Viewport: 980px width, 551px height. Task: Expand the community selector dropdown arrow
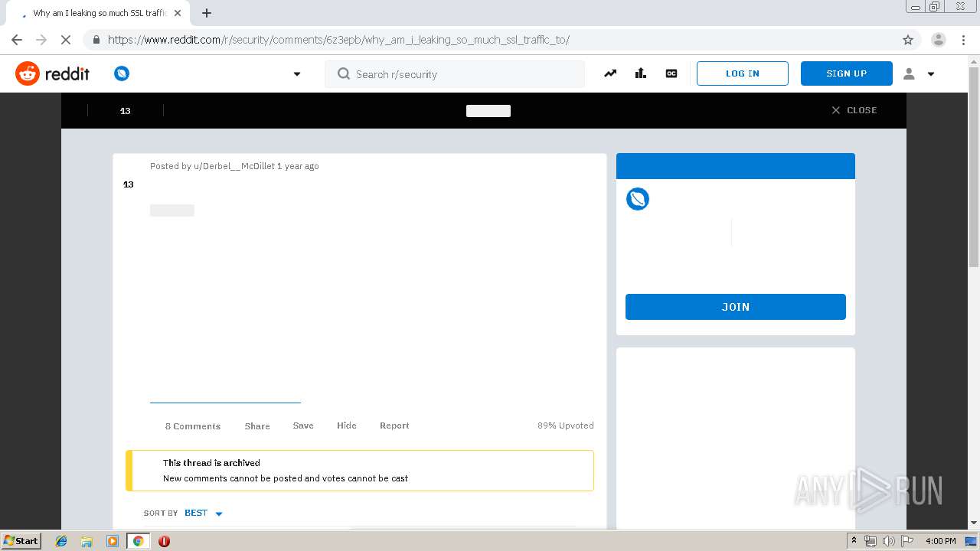pyautogui.click(x=297, y=74)
